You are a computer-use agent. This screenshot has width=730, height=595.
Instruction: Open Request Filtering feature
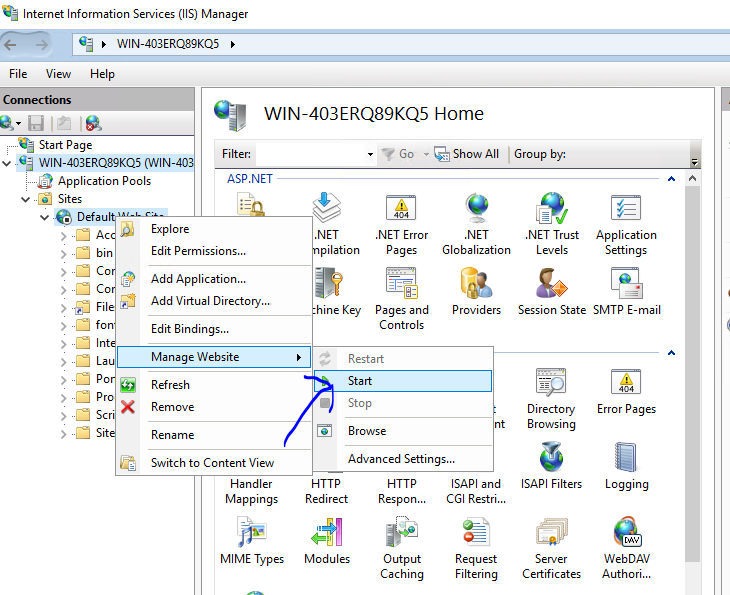[476, 548]
